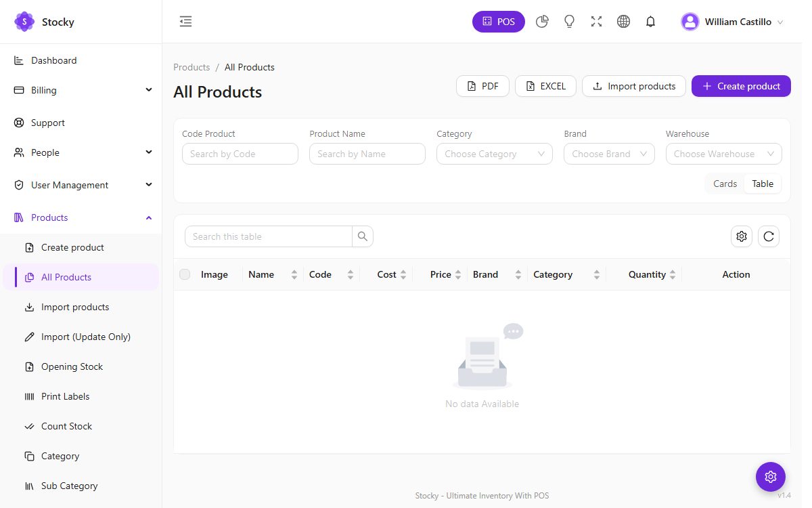Click the Search by Name field
The height and width of the screenshot is (508, 812).
click(367, 154)
